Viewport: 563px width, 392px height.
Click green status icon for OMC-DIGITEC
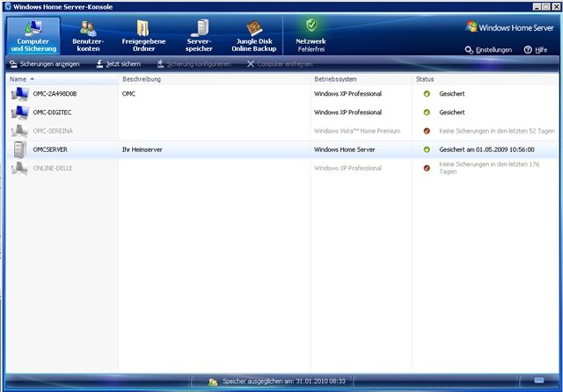click(427, 113)
